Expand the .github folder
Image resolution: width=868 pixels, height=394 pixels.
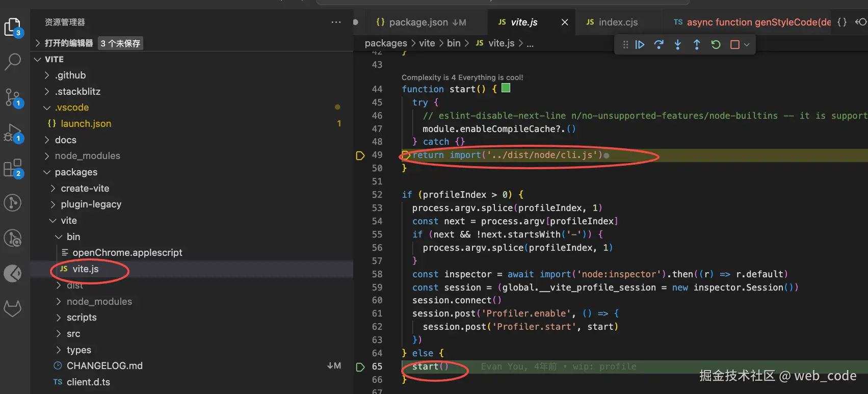point(70,75)
